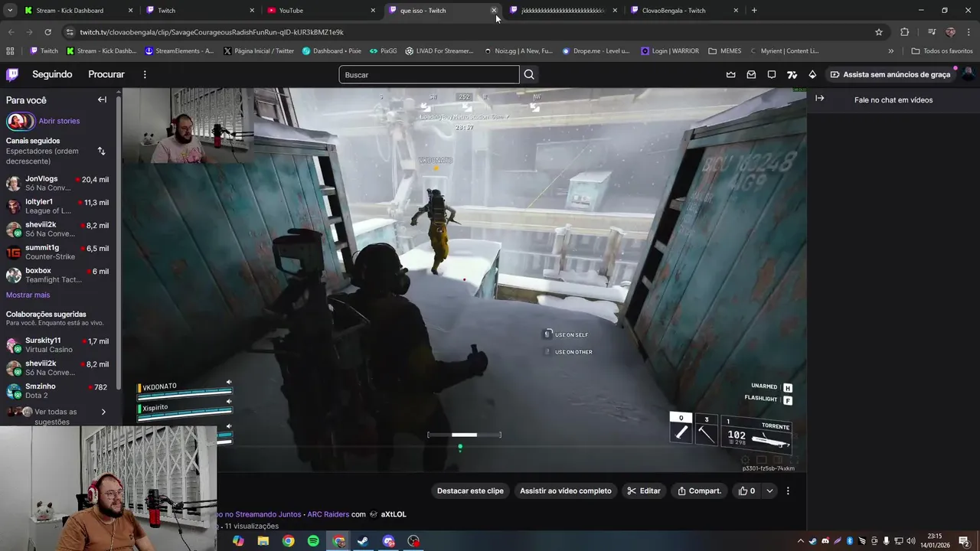The height and width of the screenshot is (551, 980).
Task: Open loltyler1 channel in sidebar
Action: (x=59, y=206)
